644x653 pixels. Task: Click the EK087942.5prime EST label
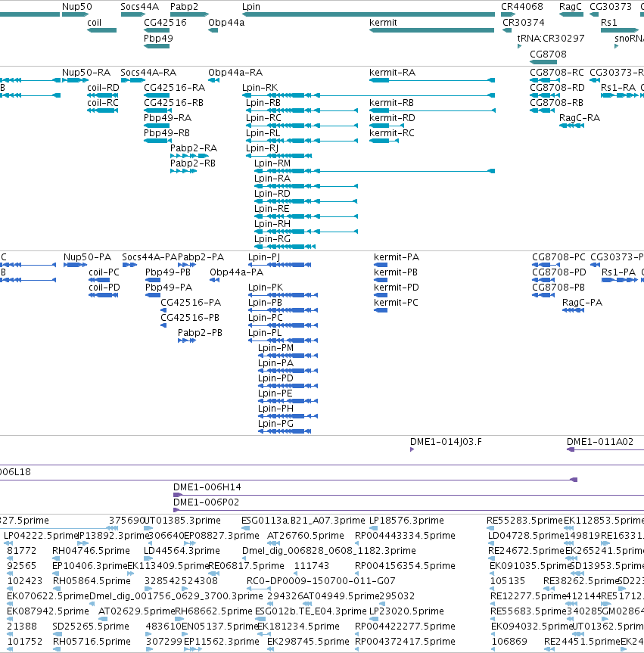click(x=48, y=611)
